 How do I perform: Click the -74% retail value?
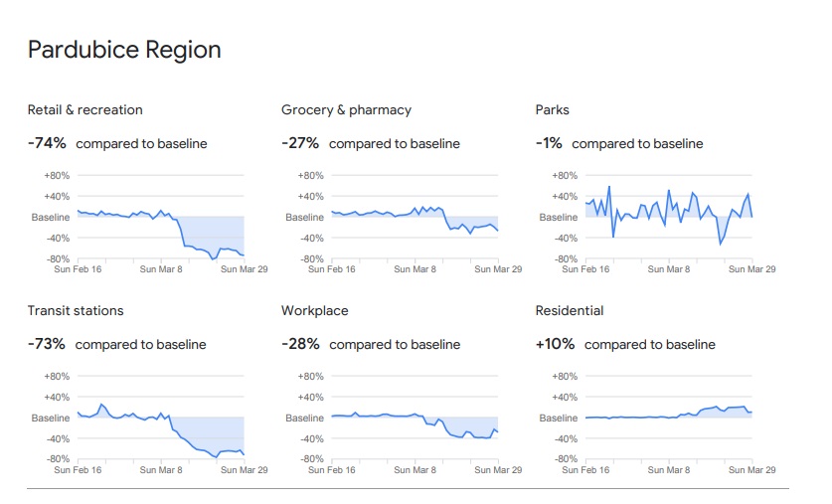coord(47,143)
